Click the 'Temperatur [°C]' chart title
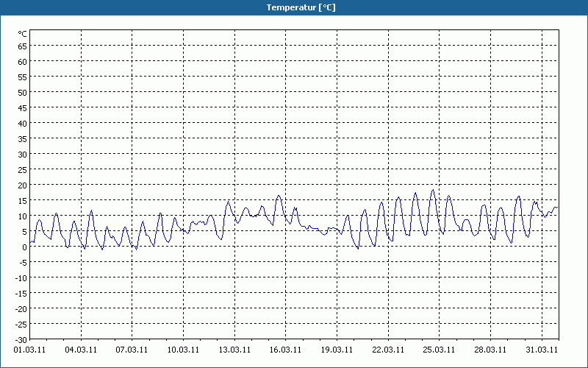The image size is (588, 368). click(301, 7)
